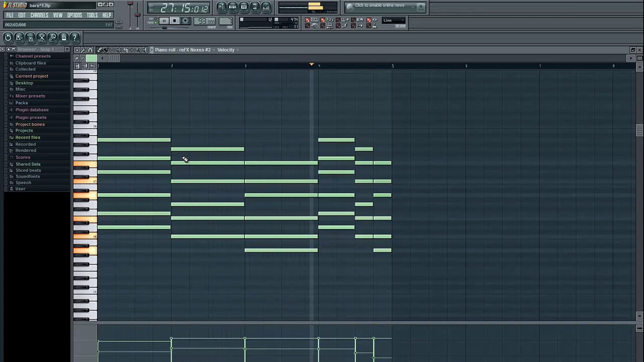Expand the Plugin database browser folder
This screenshot has height=362, width=644.
pos(32,110)
